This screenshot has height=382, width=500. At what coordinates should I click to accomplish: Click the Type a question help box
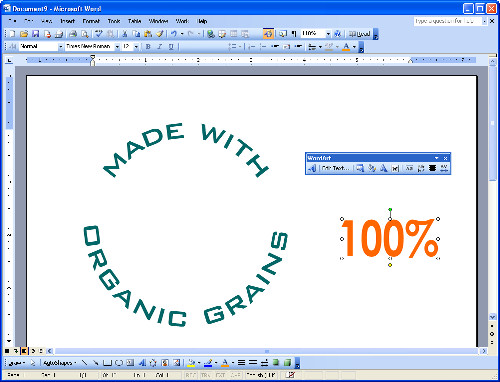(450, 21)
